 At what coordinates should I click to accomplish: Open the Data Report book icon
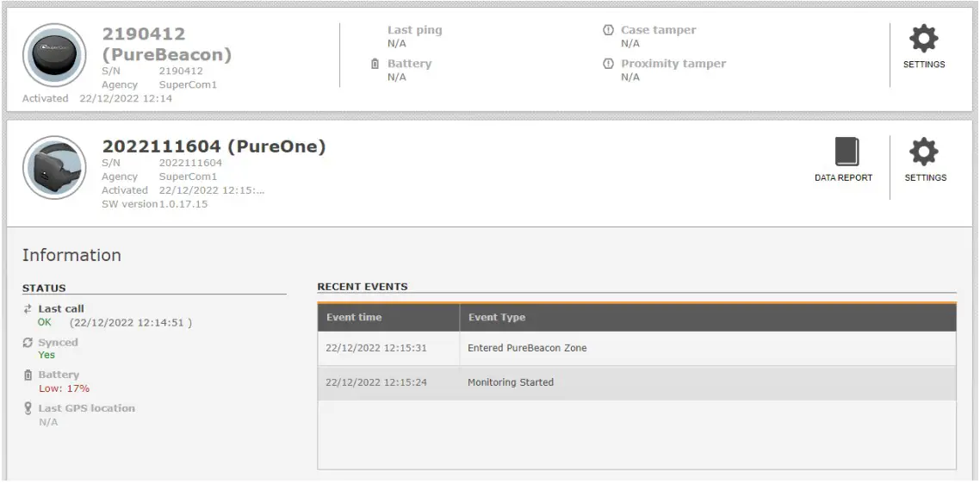[847, 152]
